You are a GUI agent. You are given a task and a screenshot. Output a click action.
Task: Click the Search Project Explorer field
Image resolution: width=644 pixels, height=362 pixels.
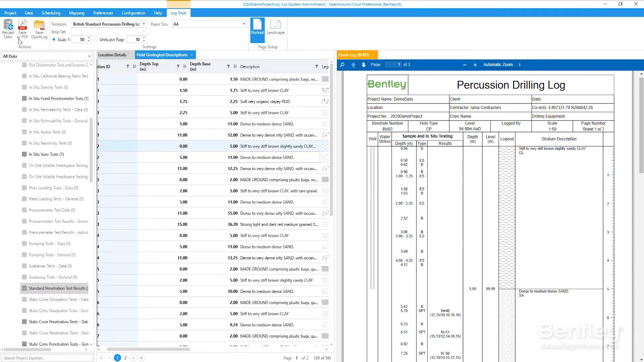[47, 358]
